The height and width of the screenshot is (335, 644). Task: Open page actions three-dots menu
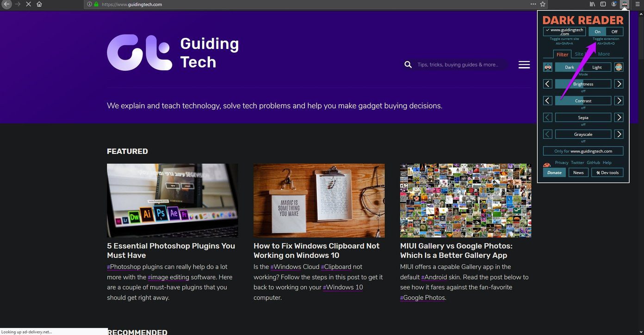click(x=533, y=4)
